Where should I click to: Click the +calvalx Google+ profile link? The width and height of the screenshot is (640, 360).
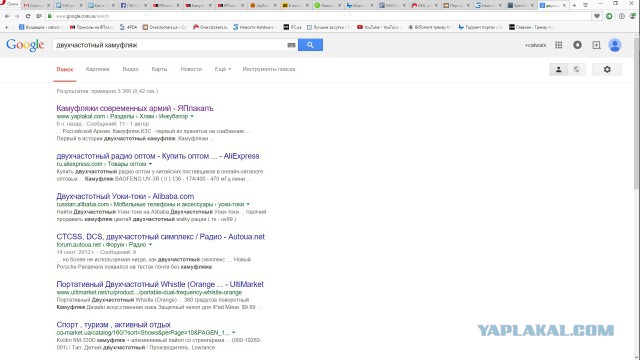click(535, 45)
